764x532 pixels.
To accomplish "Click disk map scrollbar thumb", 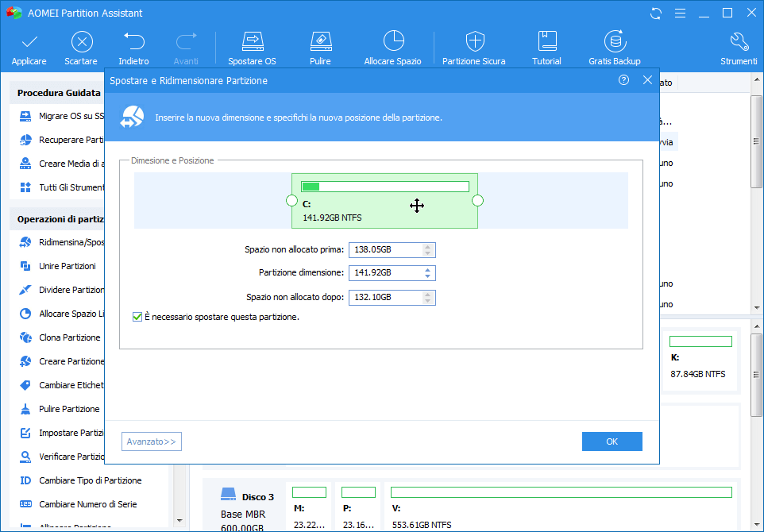I will pyautogui.click(x=756, y=375).
